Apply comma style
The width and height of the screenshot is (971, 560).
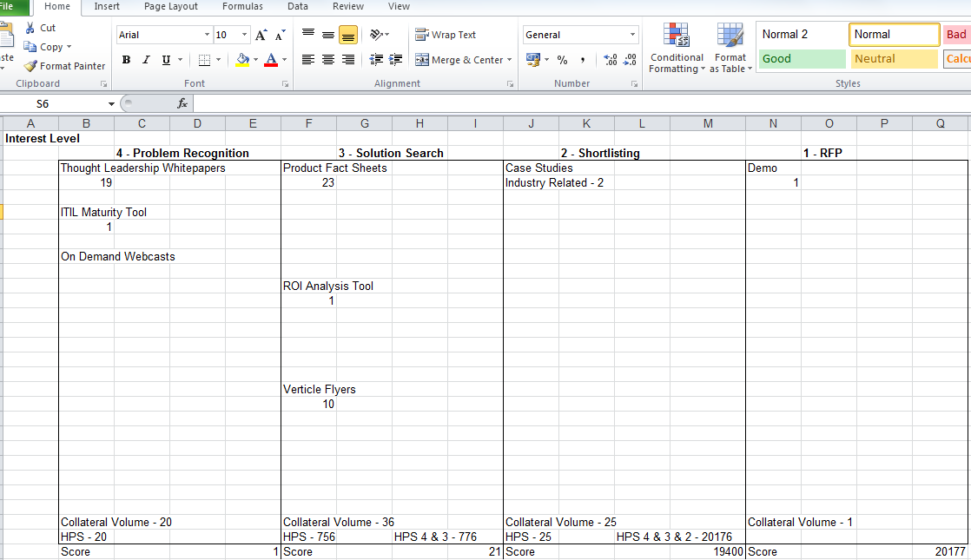coord(582,60)
